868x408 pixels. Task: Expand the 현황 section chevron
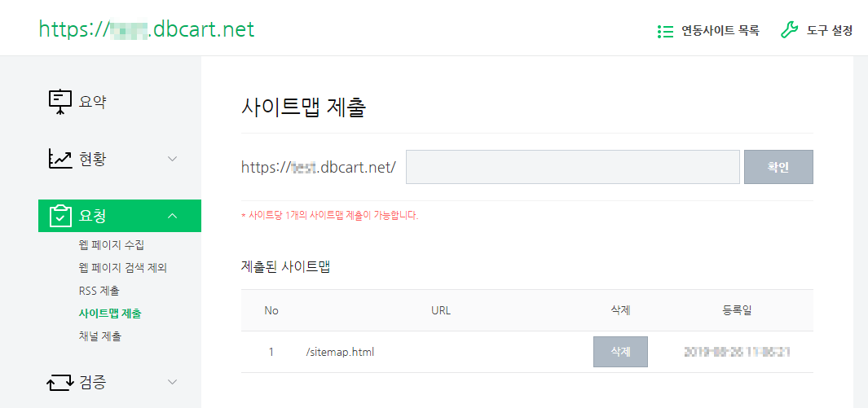172,159
